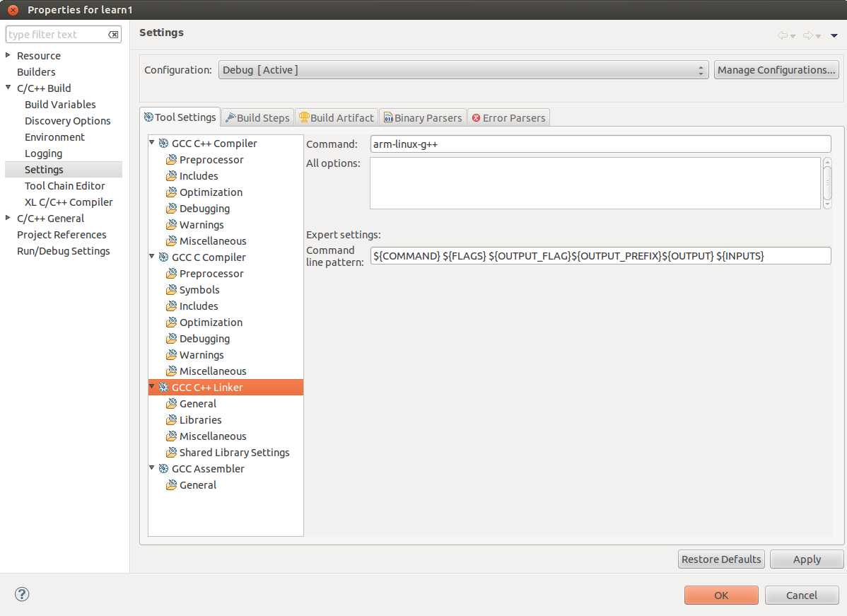Click the All options text area

[595, 183]
